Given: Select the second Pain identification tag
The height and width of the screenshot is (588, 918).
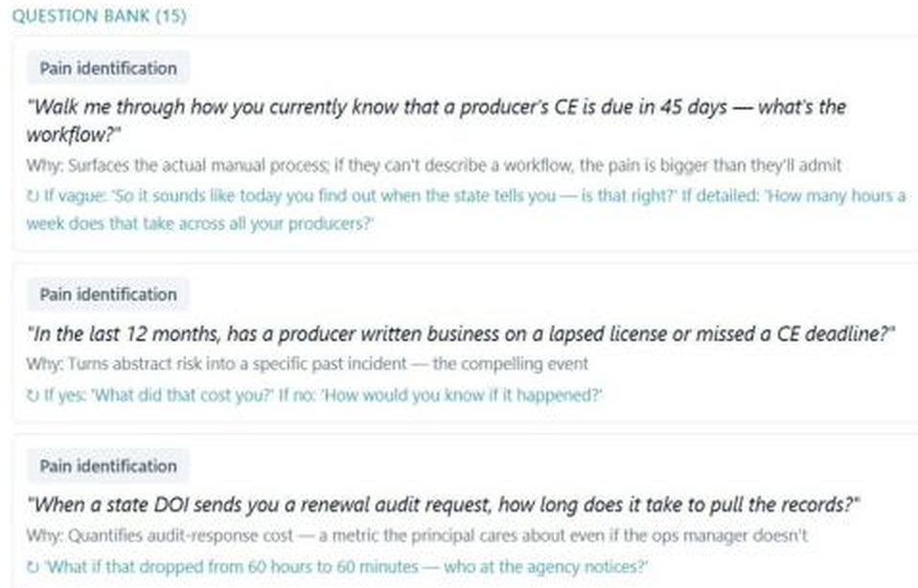Looking at the screenshot, I should pyautogui.click(x=107, y=294).
